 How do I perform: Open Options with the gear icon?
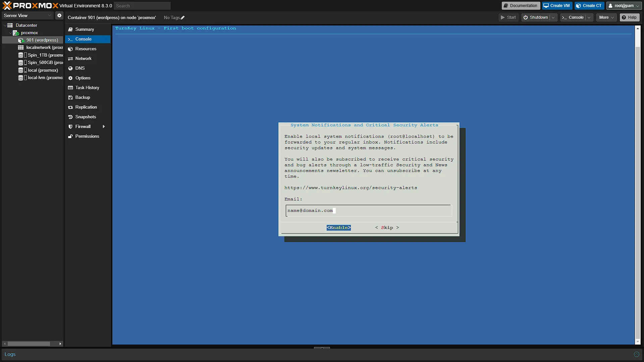(x=88, y=78)
